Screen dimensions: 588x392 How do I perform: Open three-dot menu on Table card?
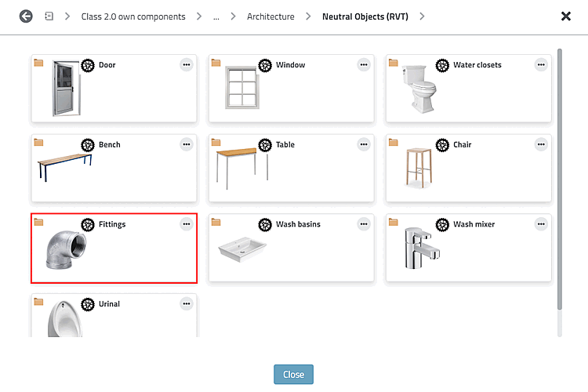[363, 145]
